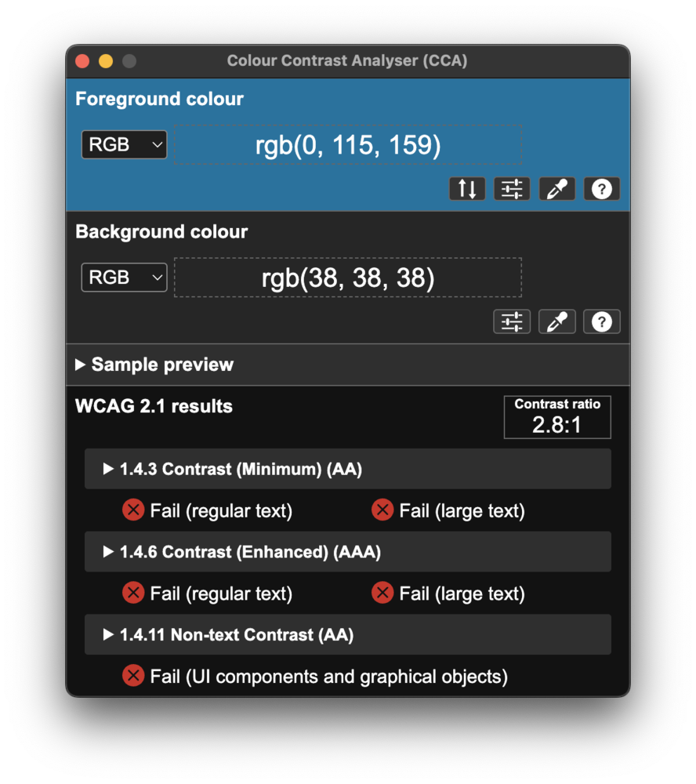
Task: Select the WCAG 2.1 results heading
Action: pos(154,406)
